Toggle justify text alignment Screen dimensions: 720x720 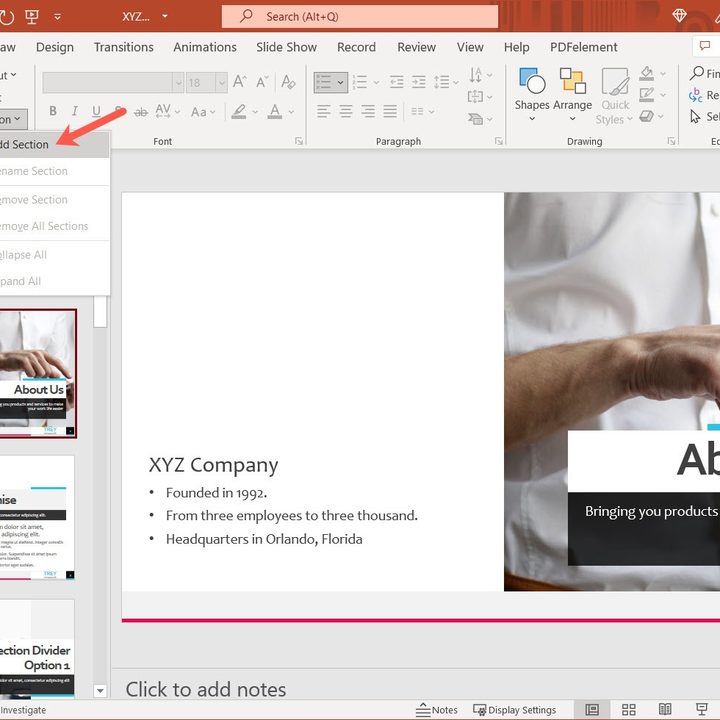tap(390, 111)
